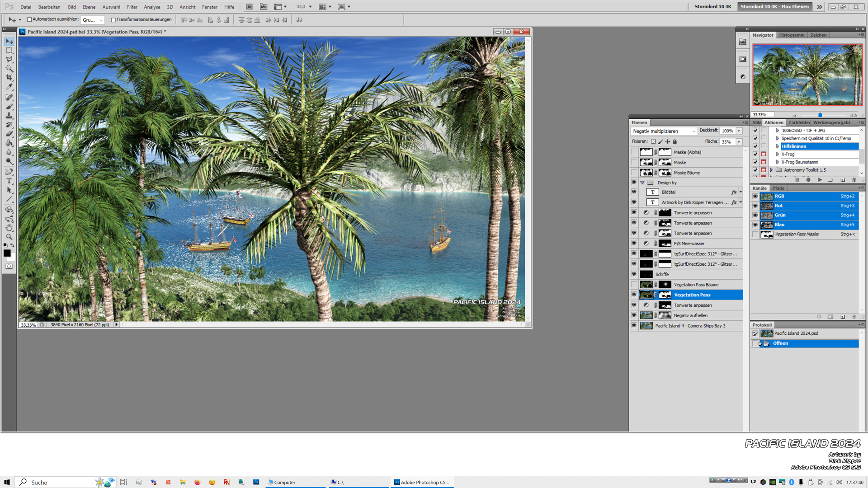Select the Type tool
868x488 pixels.
9,181
